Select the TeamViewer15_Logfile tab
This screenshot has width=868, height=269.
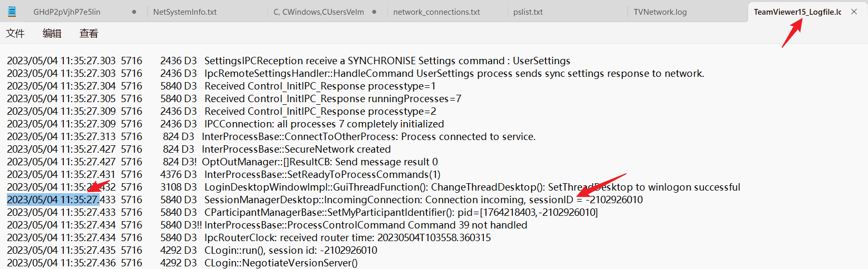point(797,12)
